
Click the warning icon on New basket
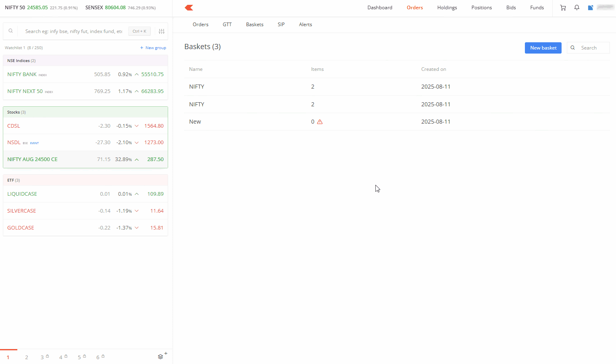[x=320, y=122]
